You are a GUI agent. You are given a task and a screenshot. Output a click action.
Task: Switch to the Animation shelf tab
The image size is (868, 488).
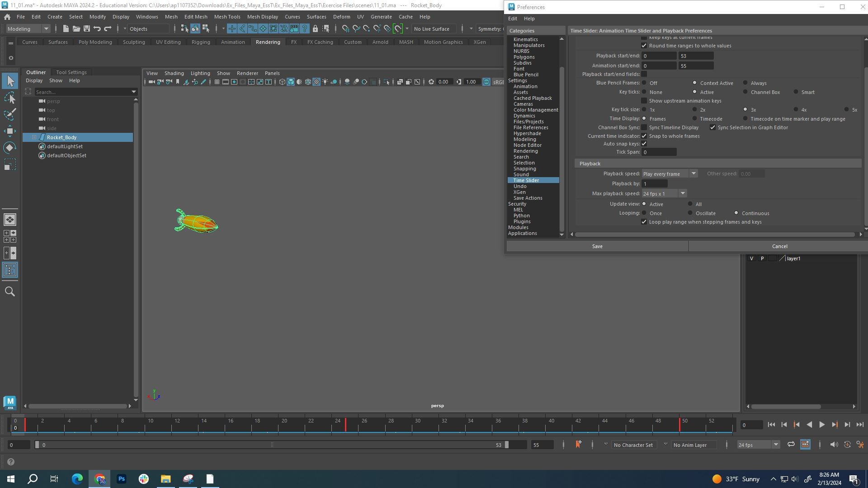(x=233, y=42)
